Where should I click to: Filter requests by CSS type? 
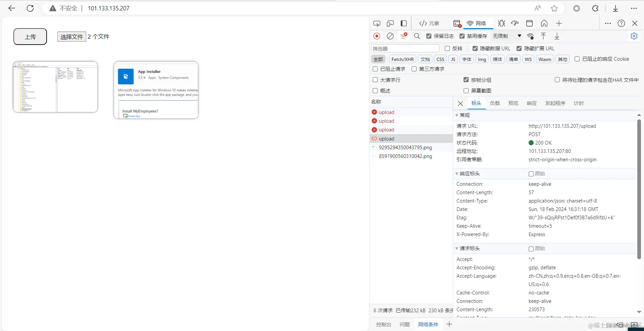[440, 59]
